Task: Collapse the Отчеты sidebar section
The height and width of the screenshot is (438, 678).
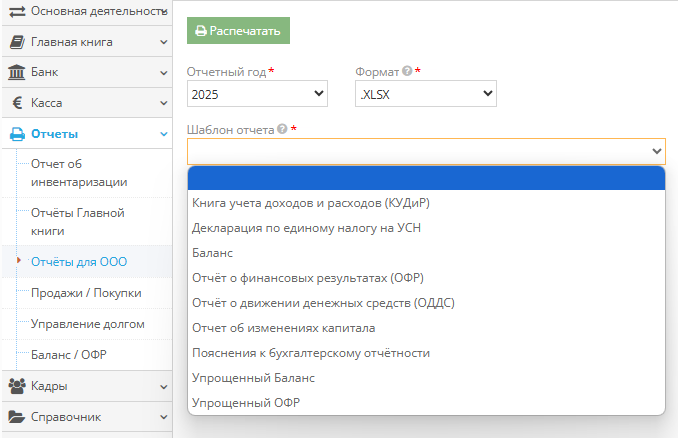Action: click(x=163, y=134)
